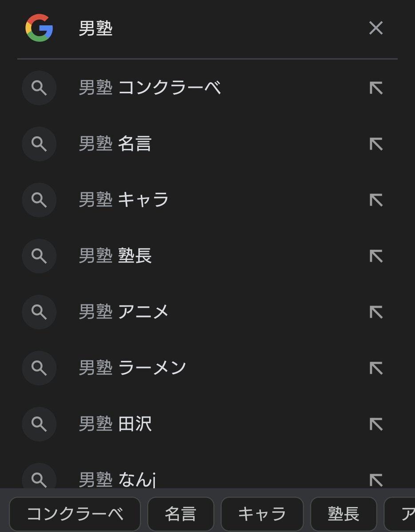Tap the search icon beside 男塾 ラーメン
The width and height of the screenshot is (415, 532).
pos(39,368)
